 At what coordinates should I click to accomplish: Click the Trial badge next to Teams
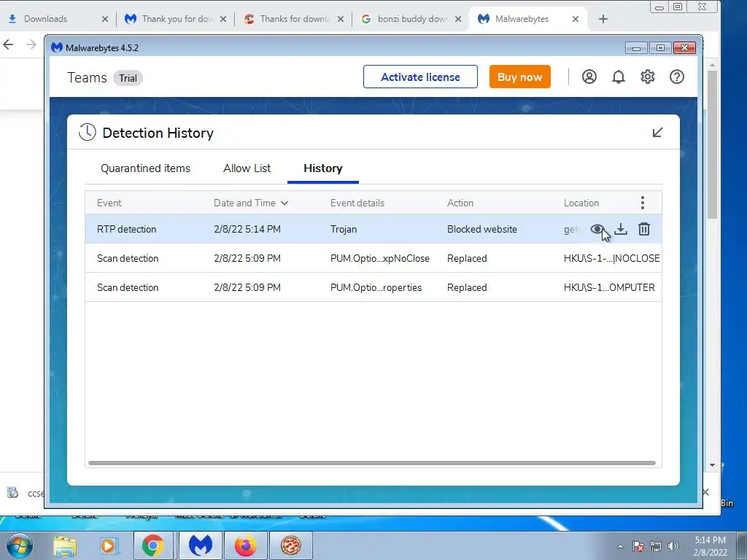coord(128,78)
